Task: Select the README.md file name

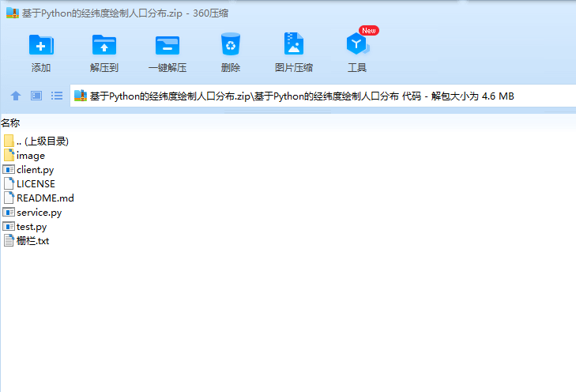Action: click(45, 198)
